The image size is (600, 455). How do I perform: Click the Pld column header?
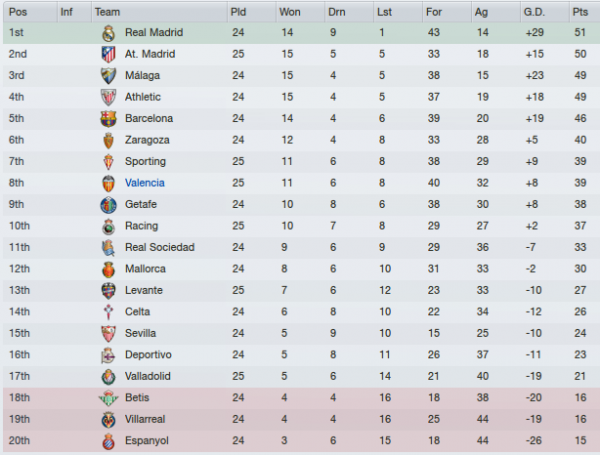(238, 12)
